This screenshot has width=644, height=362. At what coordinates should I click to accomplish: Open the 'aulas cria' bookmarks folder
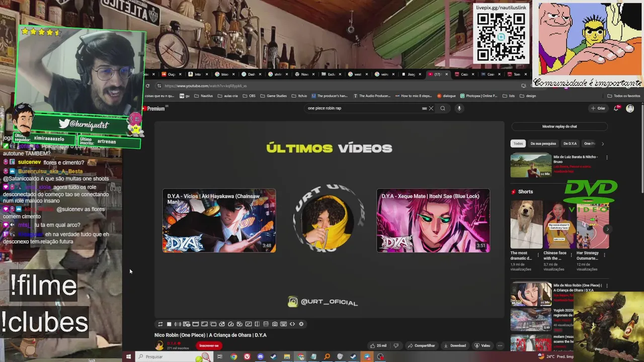tap(228, 96)
